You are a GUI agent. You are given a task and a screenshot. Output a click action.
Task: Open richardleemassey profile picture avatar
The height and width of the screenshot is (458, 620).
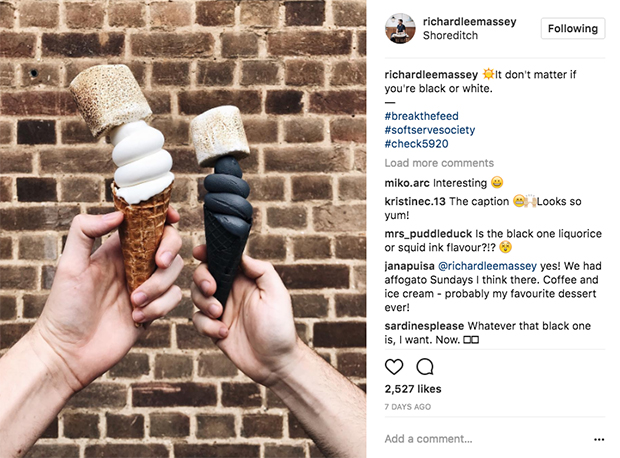pos(400,28)
